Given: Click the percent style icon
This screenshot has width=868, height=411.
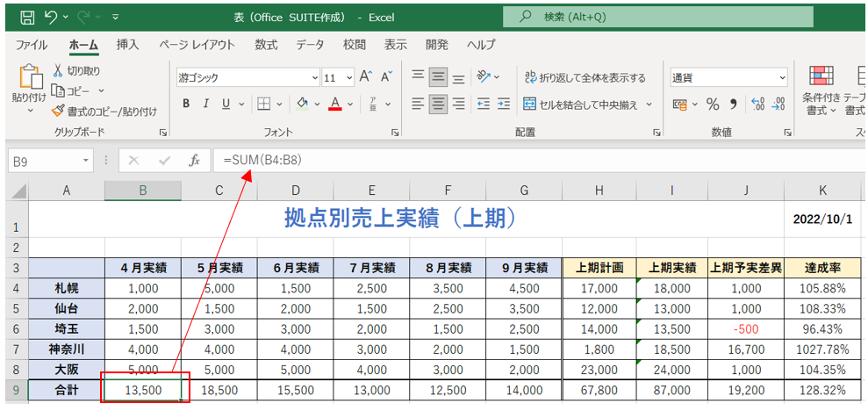Looking at the screenshot, I should click(x=713, y=104).
